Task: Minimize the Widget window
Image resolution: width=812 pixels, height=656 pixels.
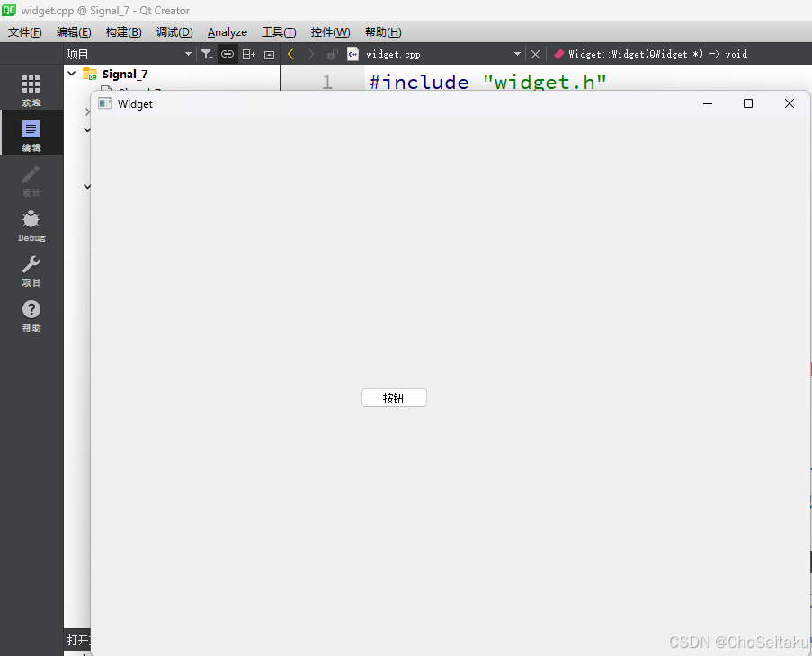Action: [x=708, y=103]
